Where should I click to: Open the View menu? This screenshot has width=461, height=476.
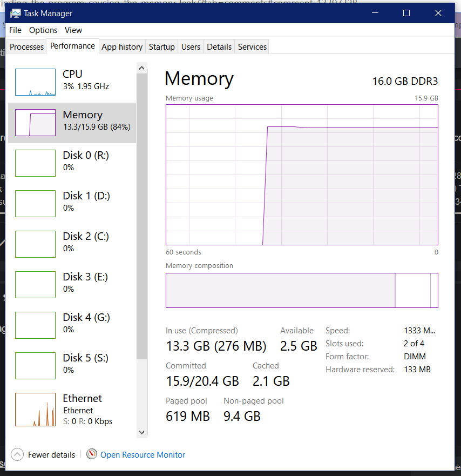[x=73, y=30]
